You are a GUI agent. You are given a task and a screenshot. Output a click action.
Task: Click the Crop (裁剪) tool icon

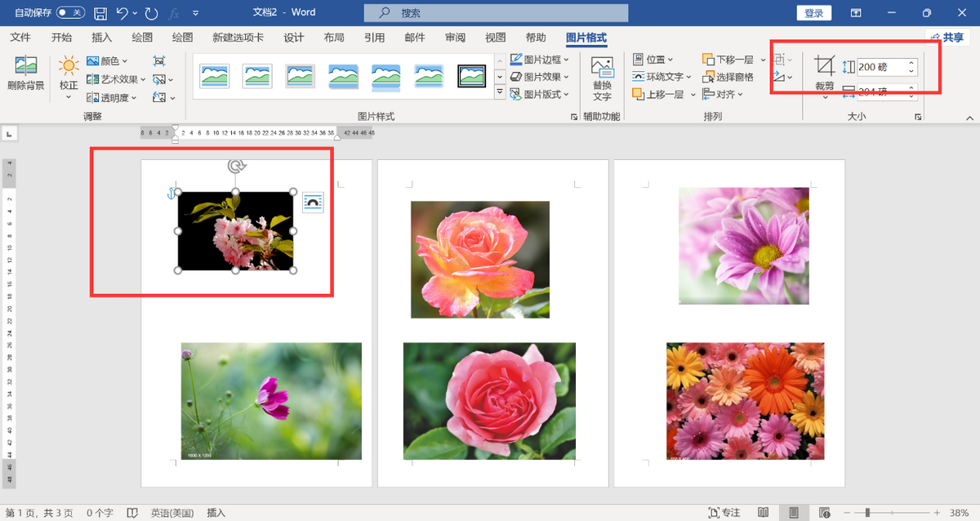(825, 67)
